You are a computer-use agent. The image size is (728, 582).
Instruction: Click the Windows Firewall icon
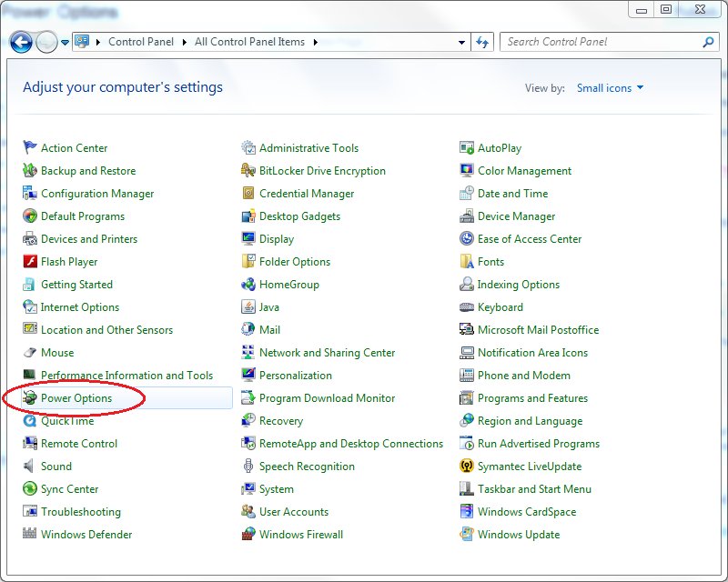(248, 535)
